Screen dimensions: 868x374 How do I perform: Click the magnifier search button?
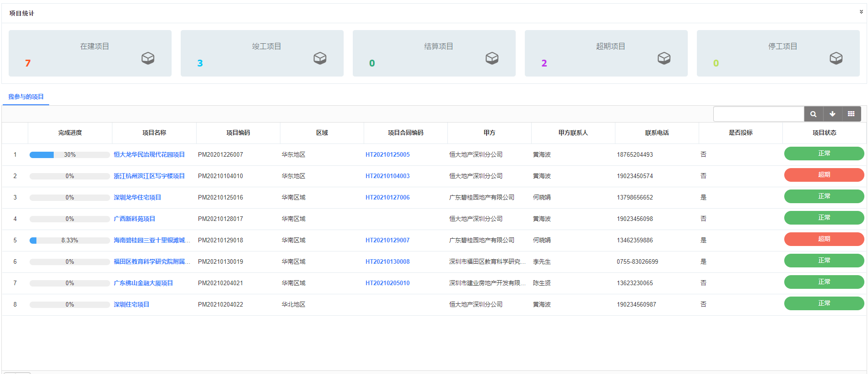[813, 114]
